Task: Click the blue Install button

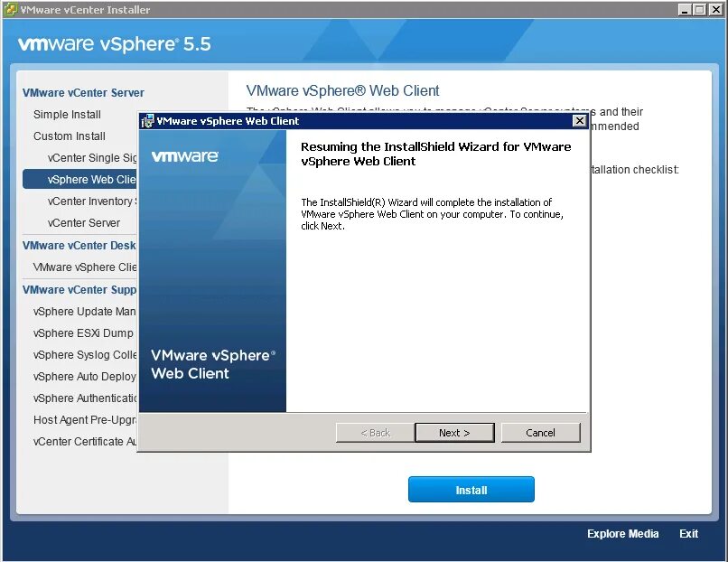Action: tap(471, 490)
